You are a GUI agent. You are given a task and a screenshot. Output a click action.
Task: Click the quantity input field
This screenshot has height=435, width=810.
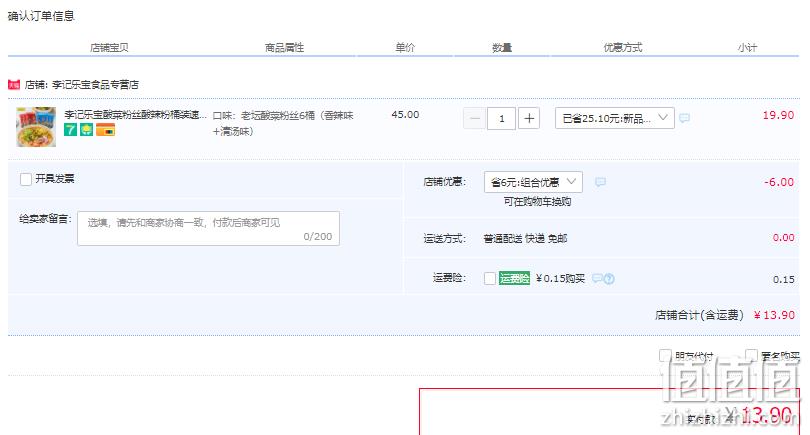click(x=502, y=118)
